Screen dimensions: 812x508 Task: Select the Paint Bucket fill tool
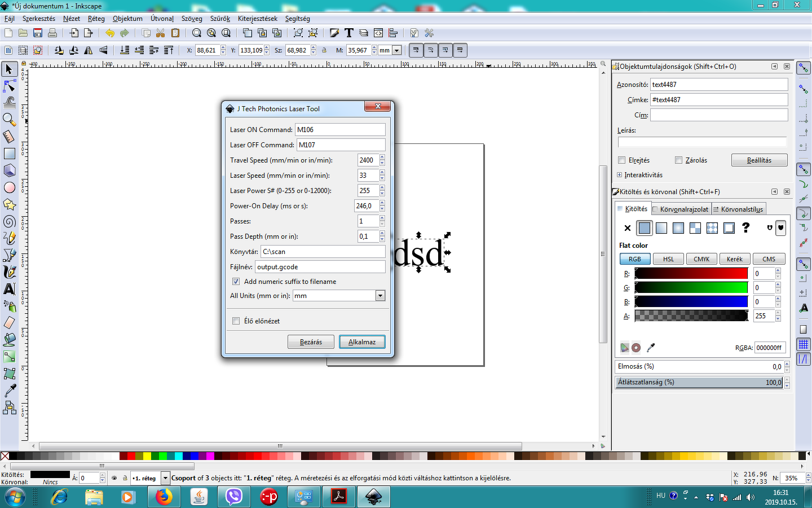10,340
